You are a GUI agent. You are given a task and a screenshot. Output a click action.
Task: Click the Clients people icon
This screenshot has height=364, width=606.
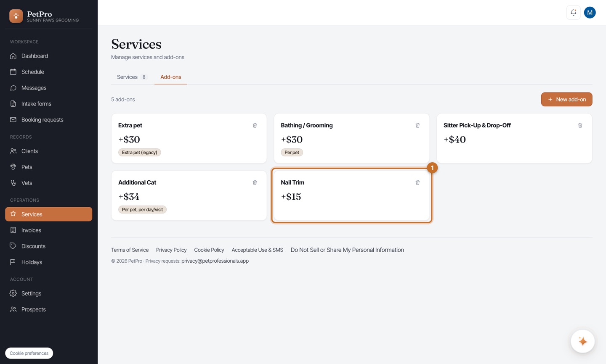[13, 151]
